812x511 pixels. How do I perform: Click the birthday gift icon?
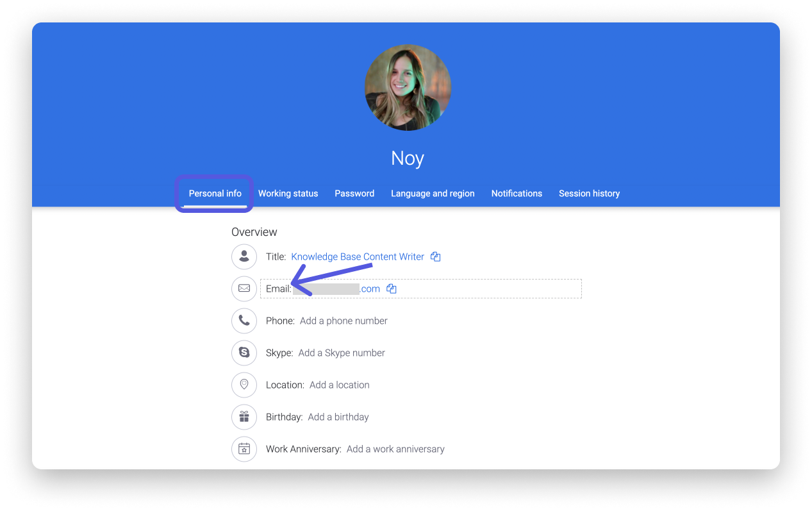click(244, 417)
